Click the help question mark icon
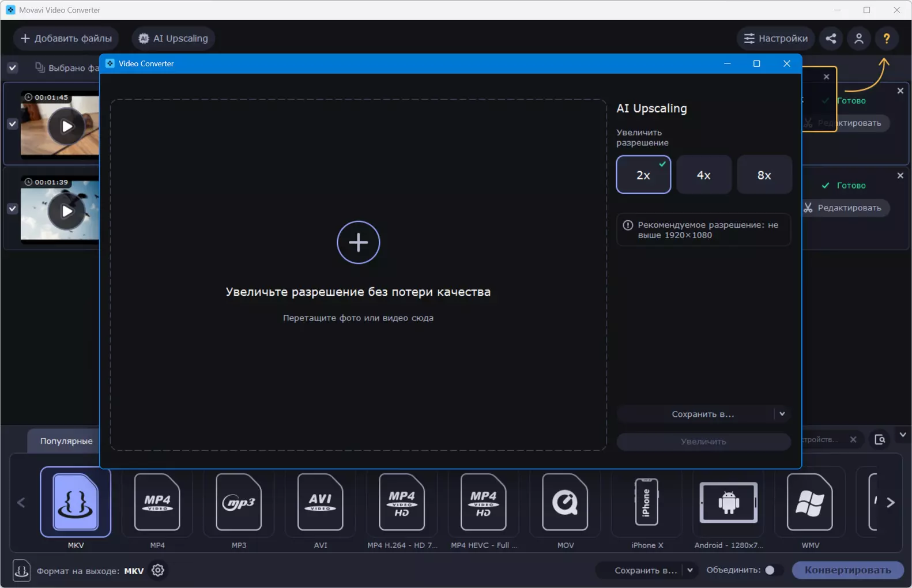 [886, 39]
